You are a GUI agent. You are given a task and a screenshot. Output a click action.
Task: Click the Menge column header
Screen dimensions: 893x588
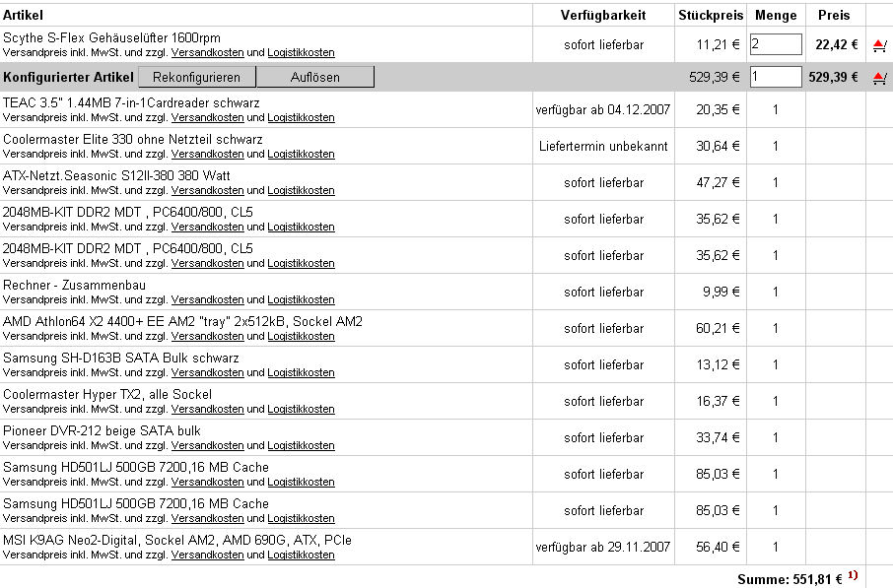(776, 16)
